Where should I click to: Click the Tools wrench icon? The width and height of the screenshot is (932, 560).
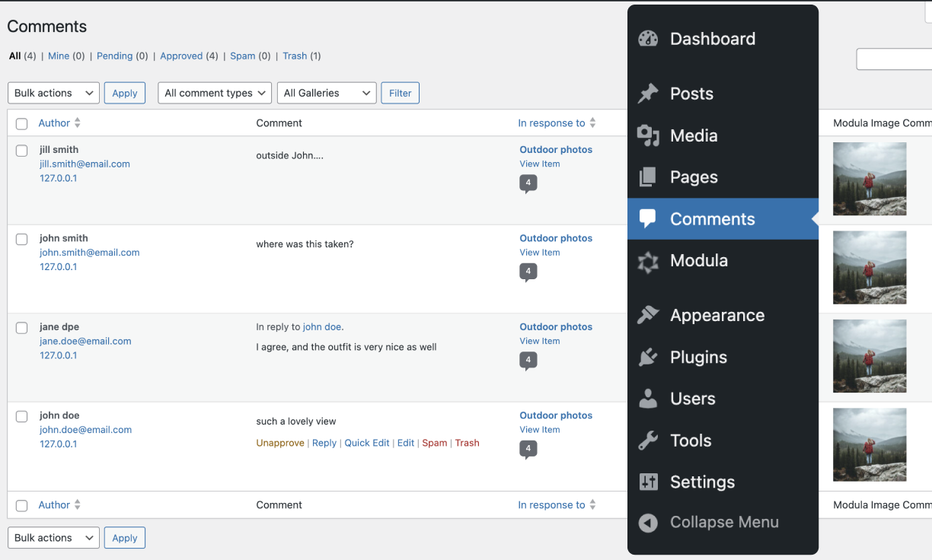coord(648,441)
